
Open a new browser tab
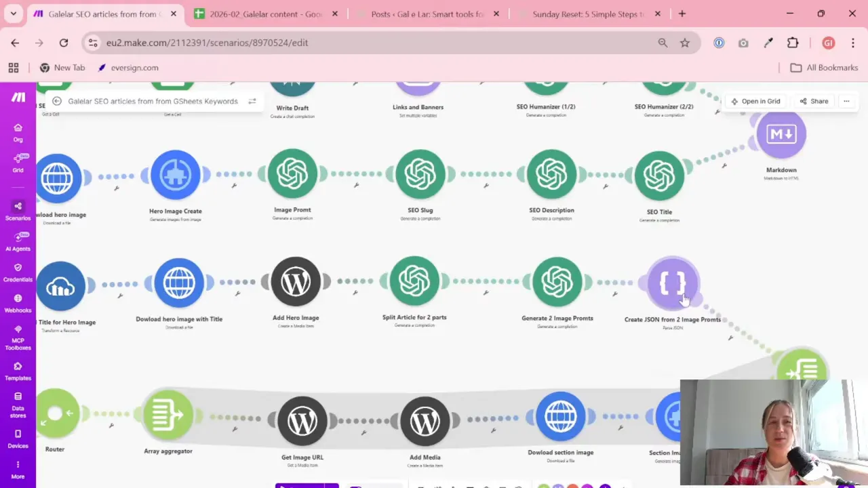tap(682, 14)
